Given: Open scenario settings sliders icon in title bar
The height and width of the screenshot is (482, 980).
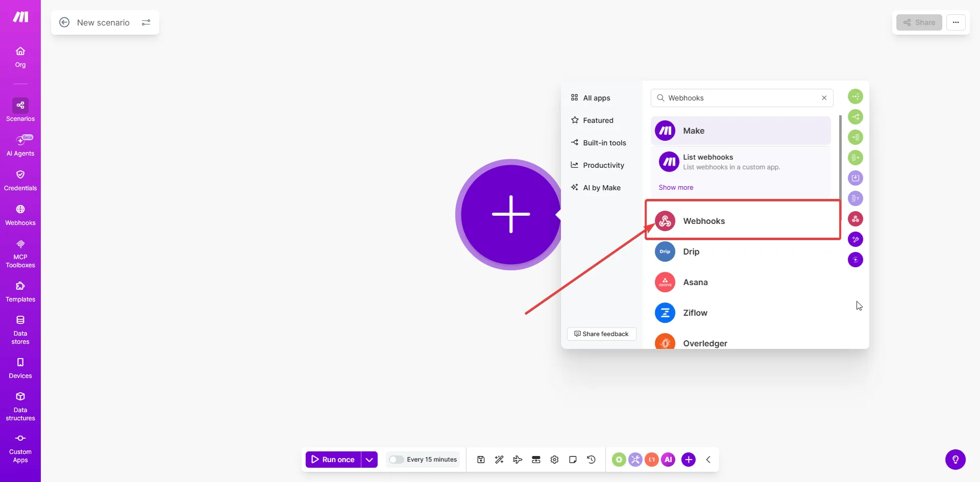Looking at the screenshot, I should [x=146, y=22].
